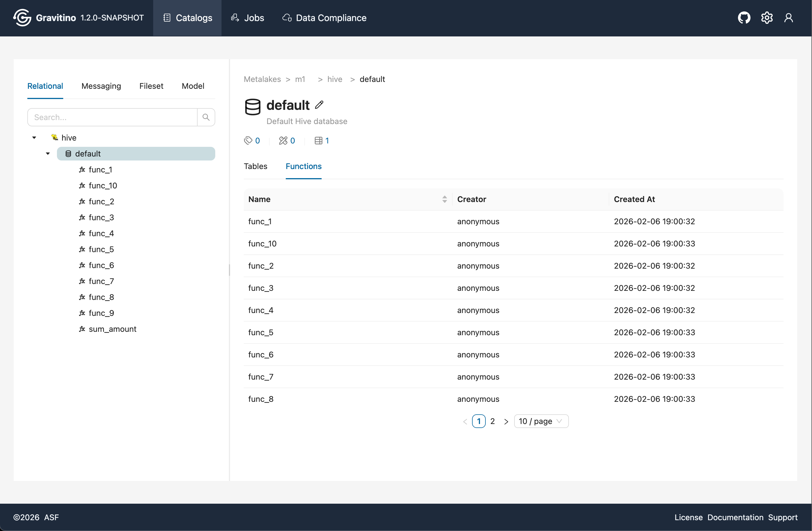
Task: Open the 10 / page size dropdown
Action: point(541,421)
